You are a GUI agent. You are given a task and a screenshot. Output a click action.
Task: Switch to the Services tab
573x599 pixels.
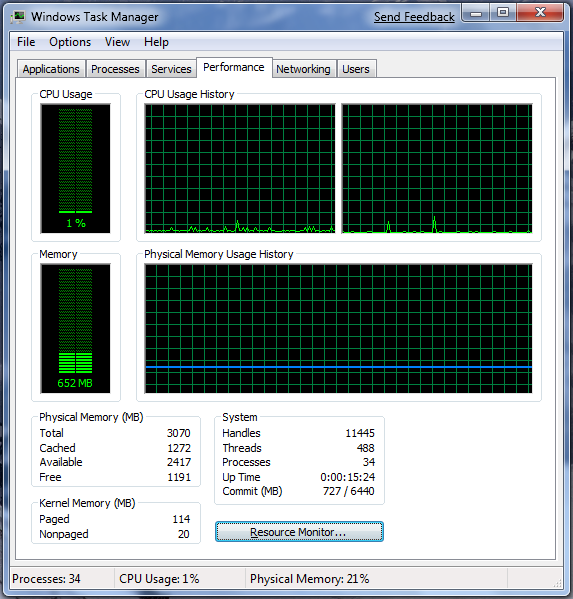pyautogui.click(x=171, y=69)
